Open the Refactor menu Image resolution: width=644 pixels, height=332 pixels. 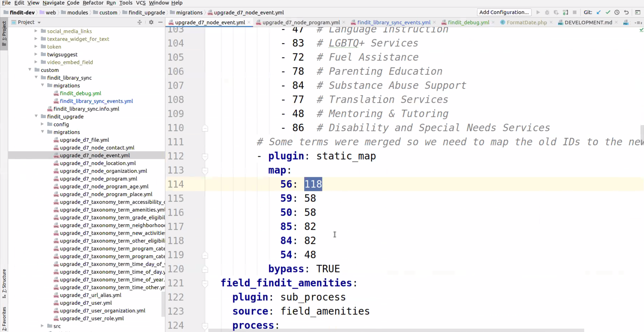(93, 3)
